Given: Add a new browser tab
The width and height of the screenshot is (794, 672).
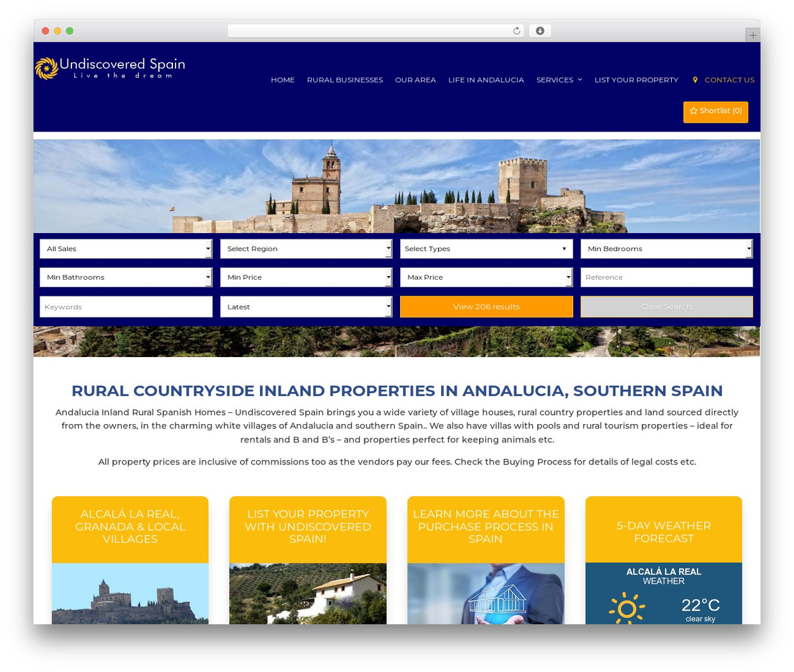Looking at the screenshot, I should 752,35.
